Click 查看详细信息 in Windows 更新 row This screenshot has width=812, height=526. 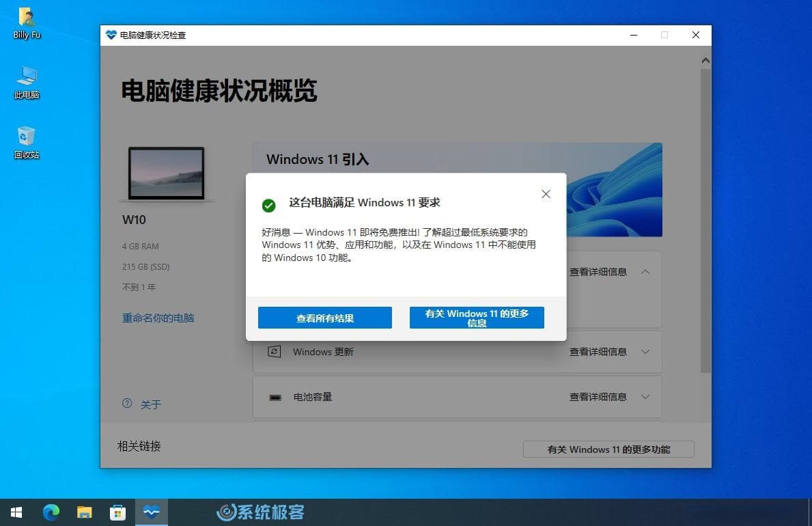(598, 352)
